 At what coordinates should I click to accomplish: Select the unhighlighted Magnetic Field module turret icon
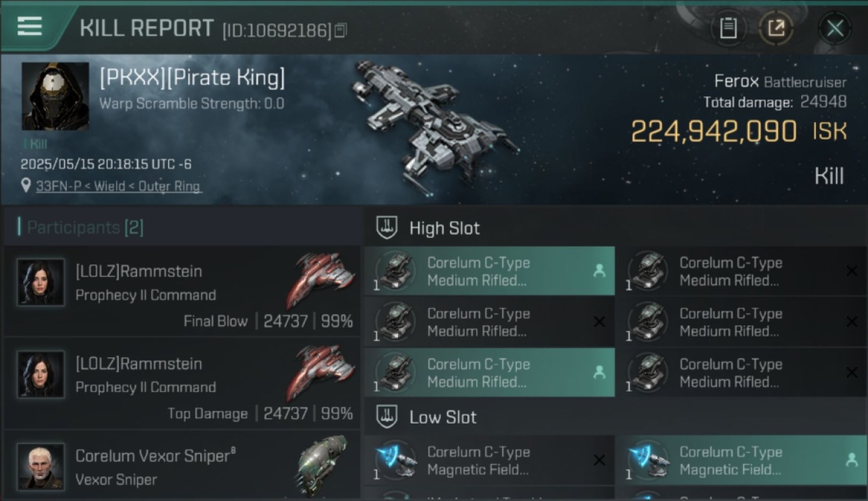click(396, 460)
